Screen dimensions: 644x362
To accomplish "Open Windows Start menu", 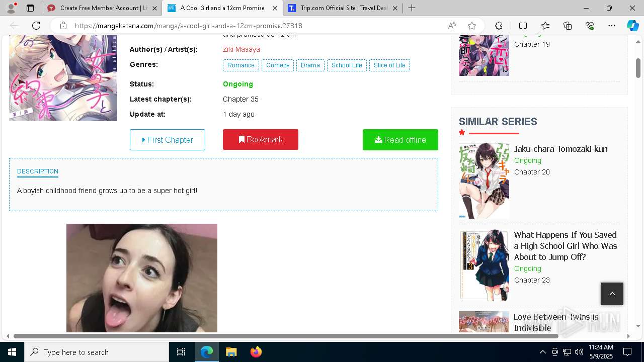I will [x=12, y=352].
